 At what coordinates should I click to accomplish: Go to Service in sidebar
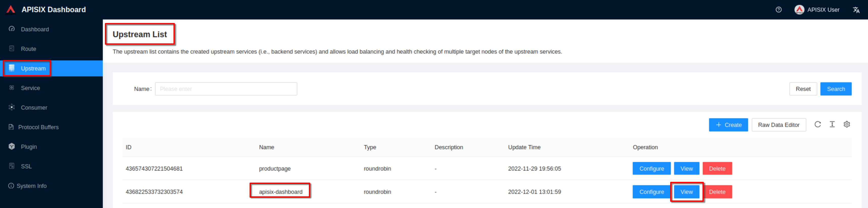[30, 88]
